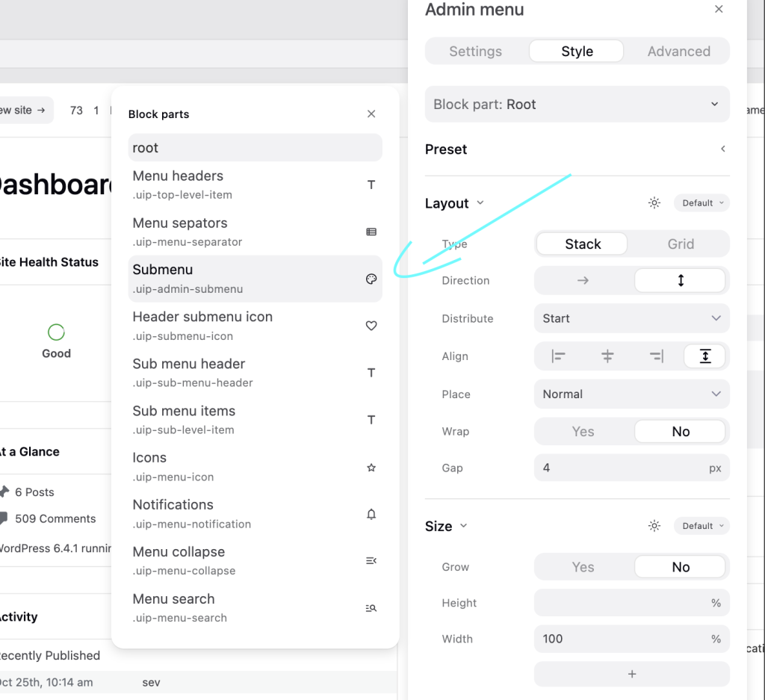Set Wrap to Yes
The width and height of the screenshot is (765, 700).
(583, 432)
